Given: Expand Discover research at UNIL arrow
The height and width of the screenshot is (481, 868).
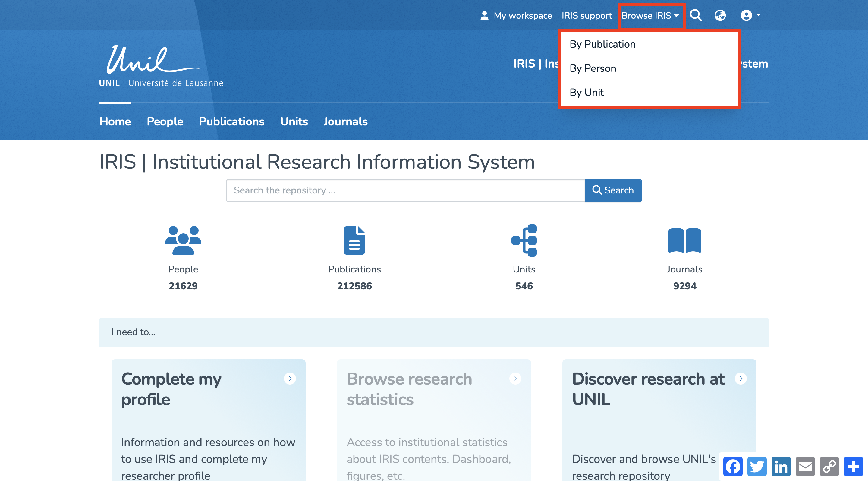Looking at the screenshot, I should click(x=741, y=379).
